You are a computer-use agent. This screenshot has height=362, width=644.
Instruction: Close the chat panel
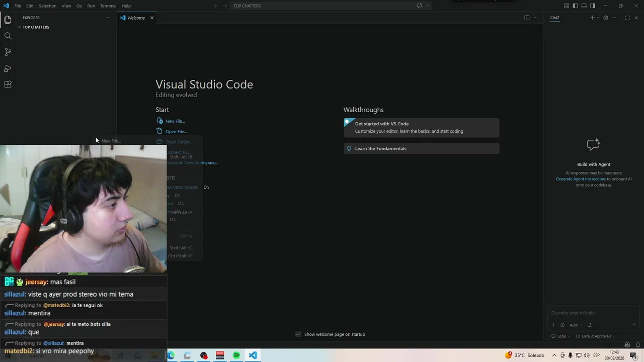(636, 18)
